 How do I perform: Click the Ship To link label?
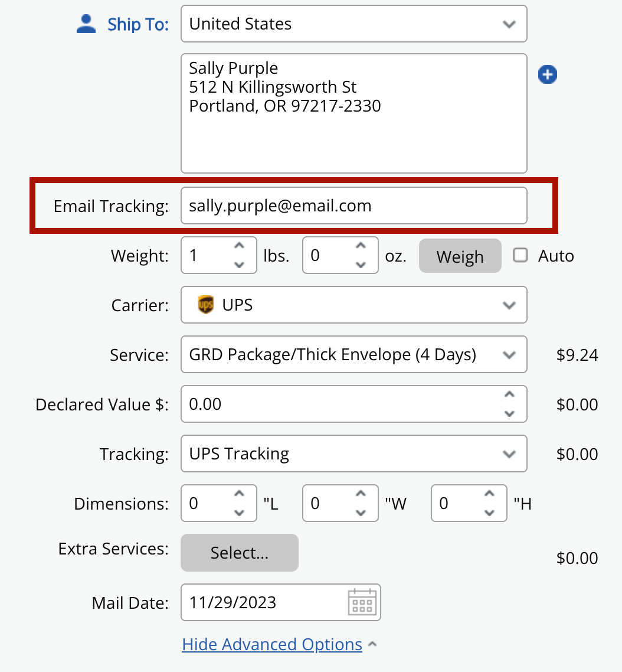138,24
